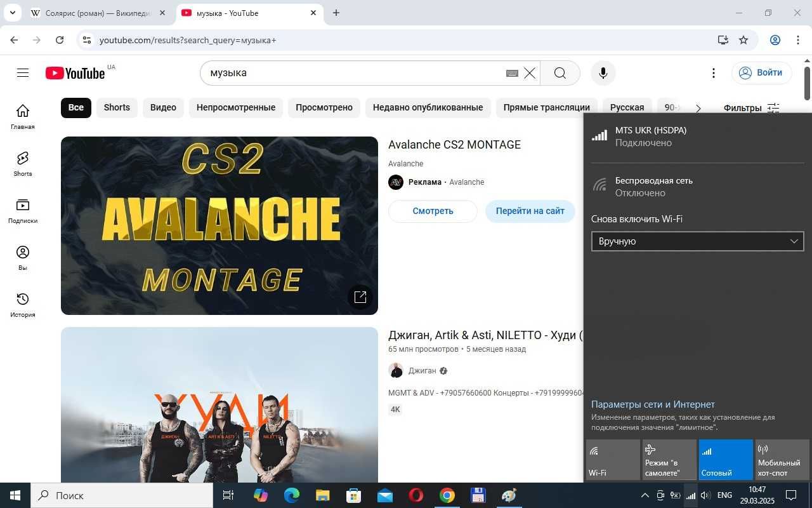Click the YouTube logo
The width and height of the screenshot is (812, 508).
click(x=75, y=73)
